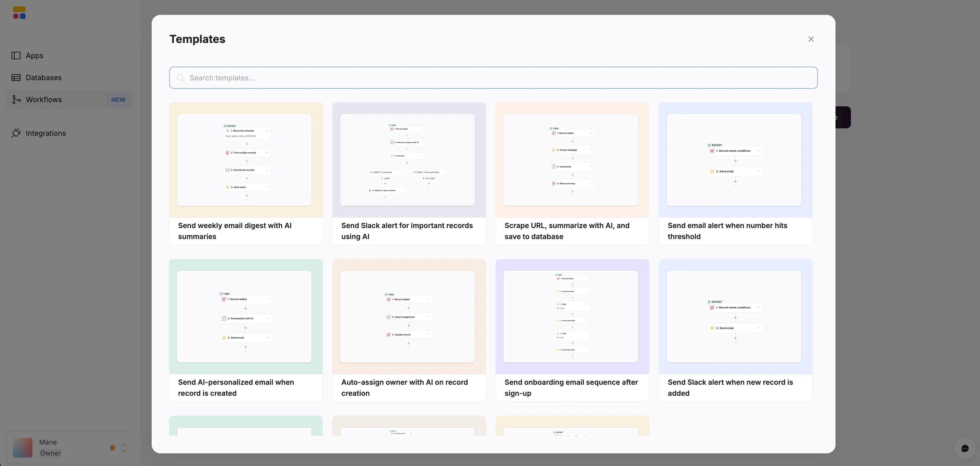Click the app logo top left
The width and height of the screenshot is (980, 466).
[x=19, y=12]
